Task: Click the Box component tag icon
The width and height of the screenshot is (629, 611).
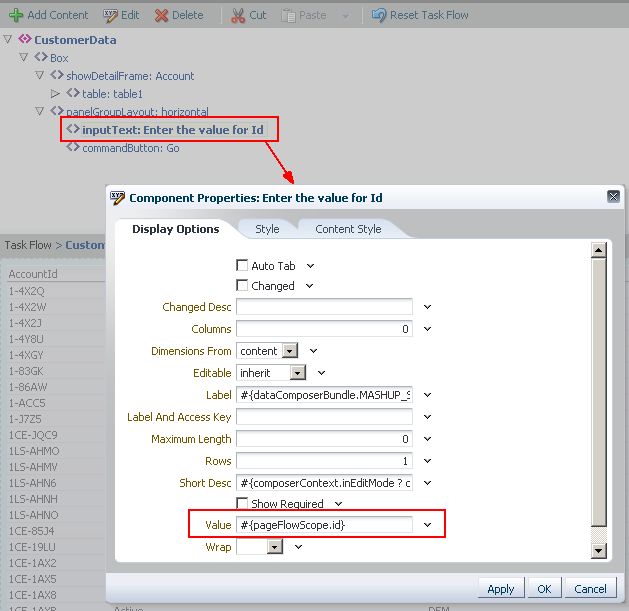Action: coord(41,57)
